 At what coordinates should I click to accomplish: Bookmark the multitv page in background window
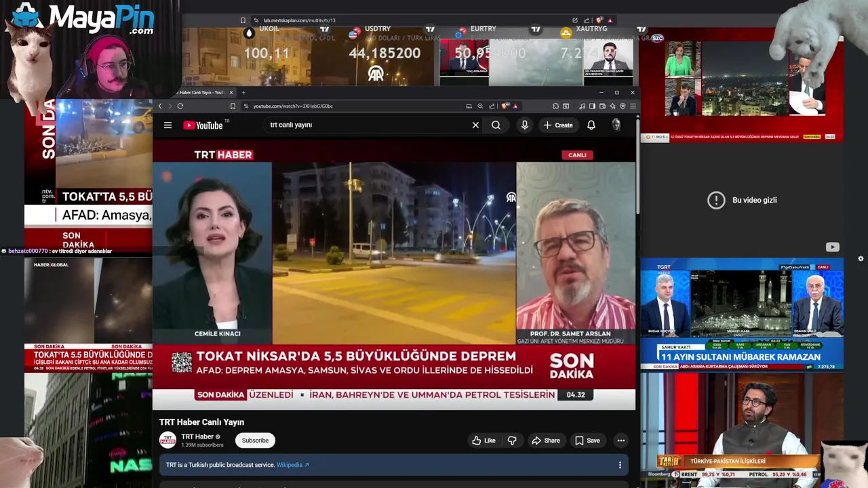pos(243,20)
